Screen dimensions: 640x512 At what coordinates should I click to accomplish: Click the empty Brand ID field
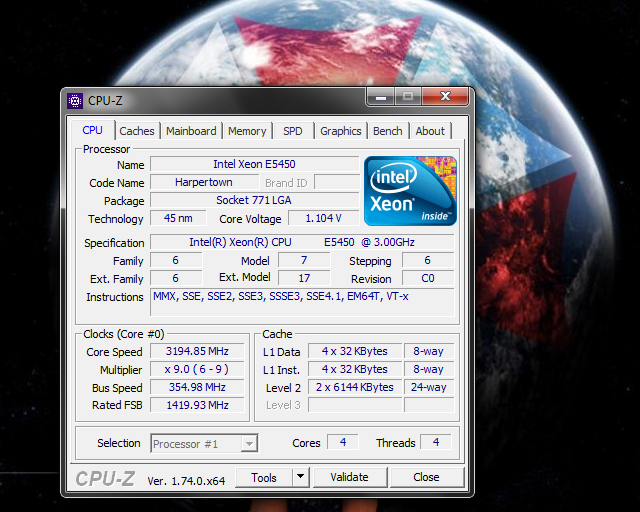(337, 182)
